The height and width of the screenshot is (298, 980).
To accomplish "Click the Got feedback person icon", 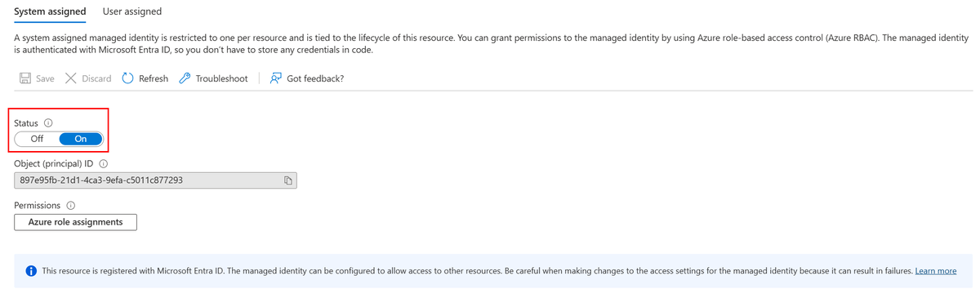I will pyautogui.click(x=276, y=78).
